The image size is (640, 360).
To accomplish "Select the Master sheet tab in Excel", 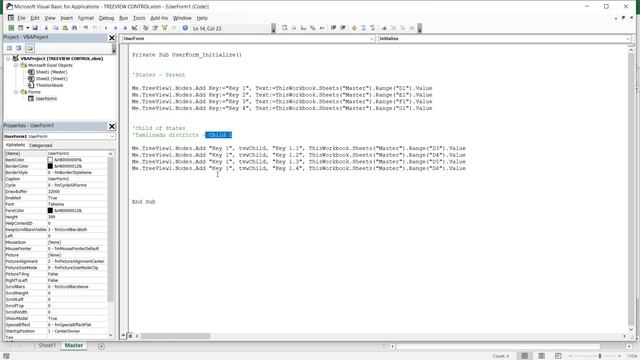I will pyautogui.click(x=74, y=345).
